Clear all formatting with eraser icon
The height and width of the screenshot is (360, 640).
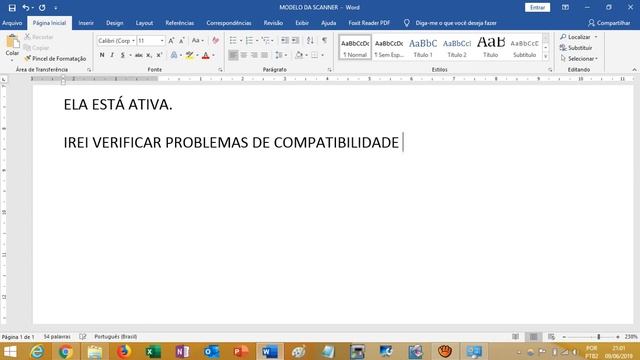pos(215,40)
